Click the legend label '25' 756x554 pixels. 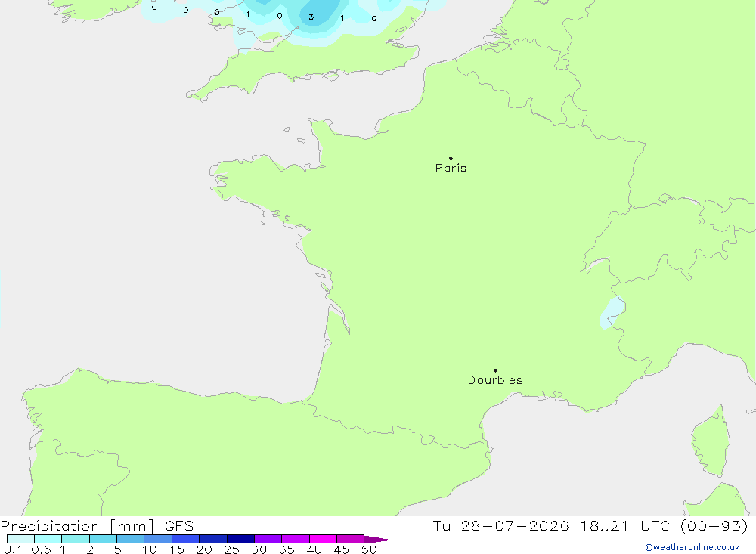[231, 549]
